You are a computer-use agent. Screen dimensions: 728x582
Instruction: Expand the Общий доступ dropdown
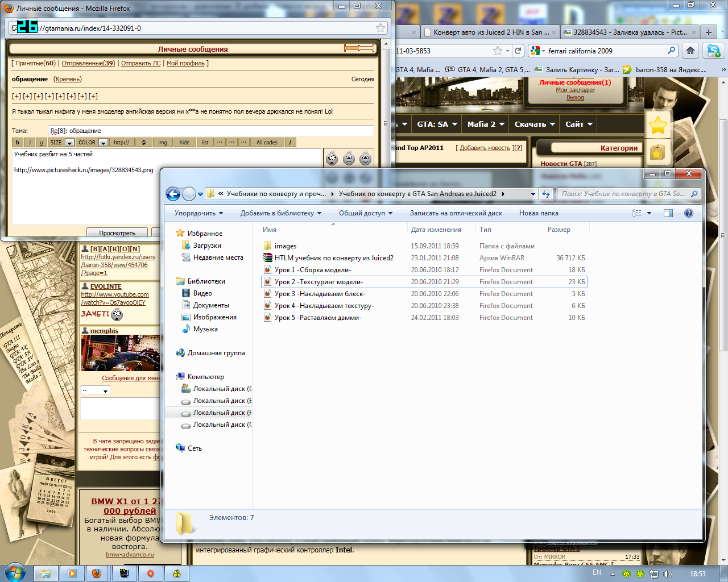366,213
